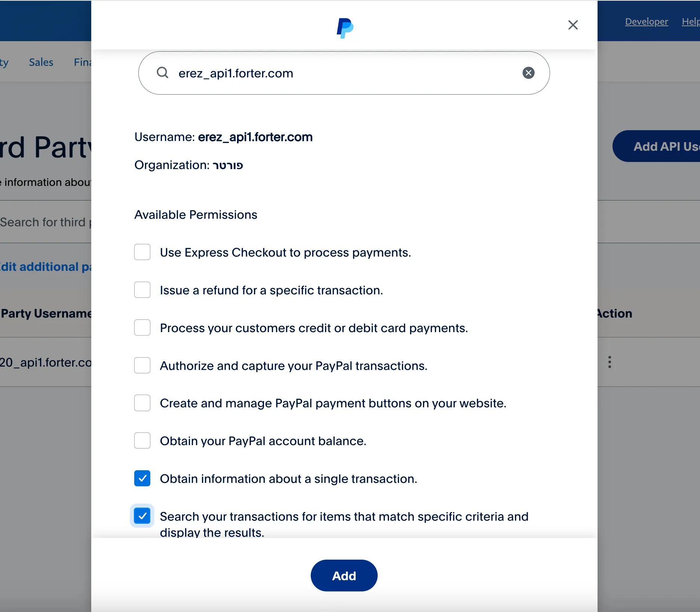This screenshot has width=700, height=612.
Task: Click the PayPal logo in dialog header
Action: (345, 28)
